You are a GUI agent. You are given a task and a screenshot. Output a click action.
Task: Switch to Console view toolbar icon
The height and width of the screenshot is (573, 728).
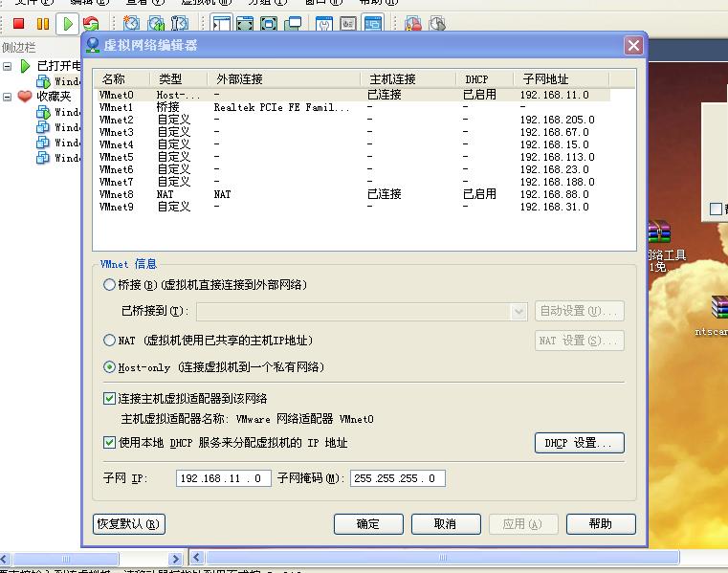point(373,24)
